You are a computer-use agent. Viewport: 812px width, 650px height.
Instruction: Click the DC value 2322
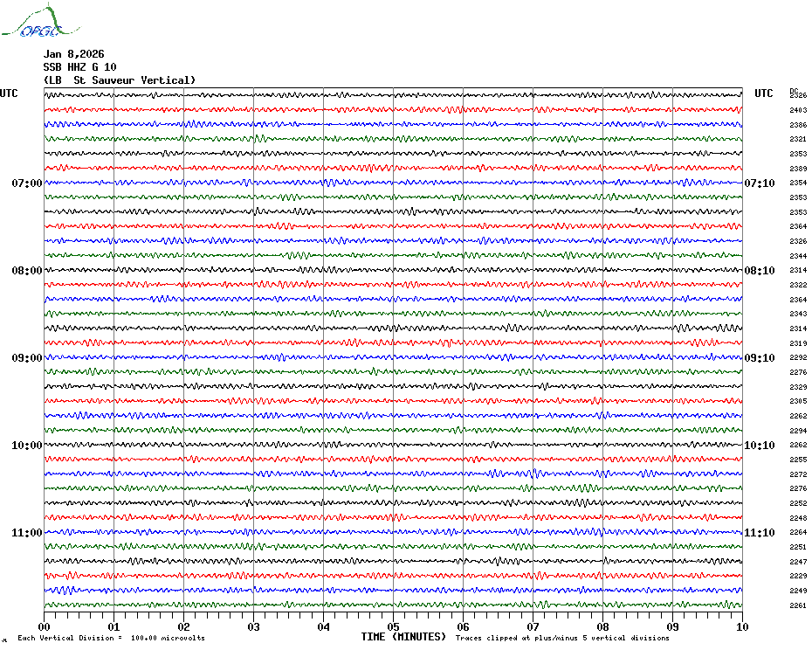798,285
